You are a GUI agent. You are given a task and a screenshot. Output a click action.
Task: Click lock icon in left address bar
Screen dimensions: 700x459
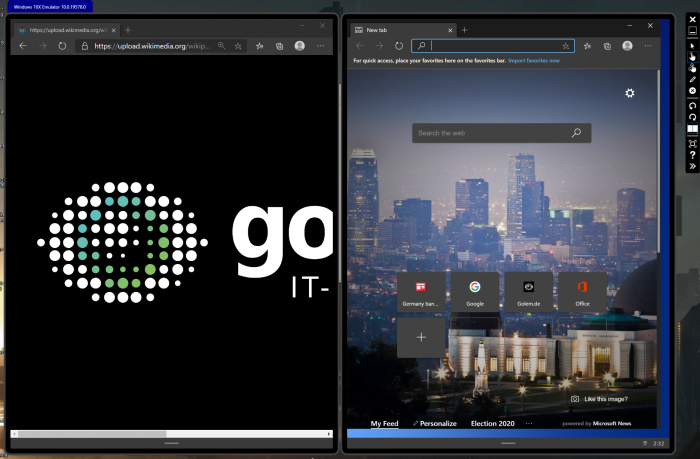pos(84,46)
